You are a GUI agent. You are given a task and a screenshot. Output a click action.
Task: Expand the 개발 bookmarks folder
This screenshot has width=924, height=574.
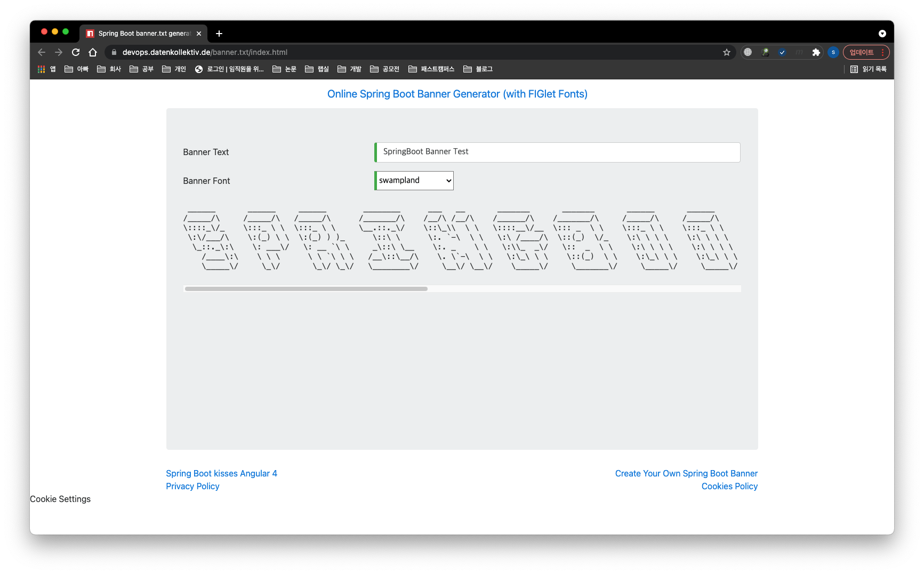point(354,69)
